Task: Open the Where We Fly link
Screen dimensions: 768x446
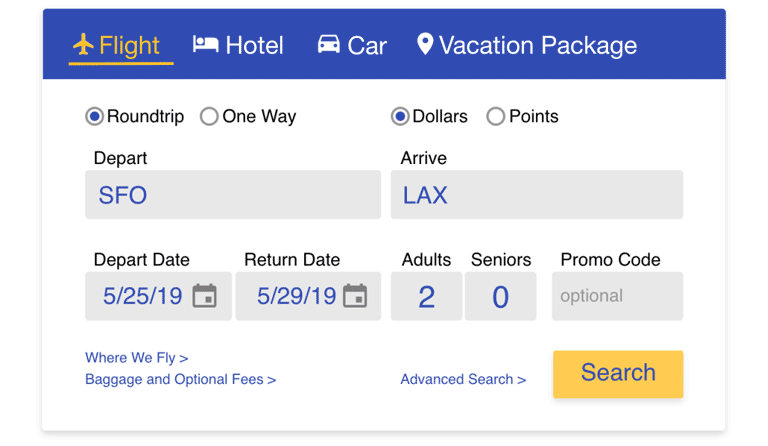Action: 137,358
